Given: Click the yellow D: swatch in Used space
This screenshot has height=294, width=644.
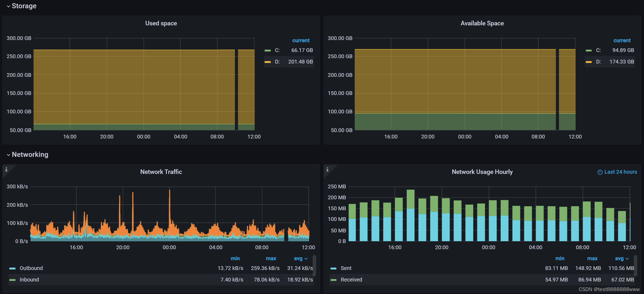Looking at the screenshot, I should (268, 62).
